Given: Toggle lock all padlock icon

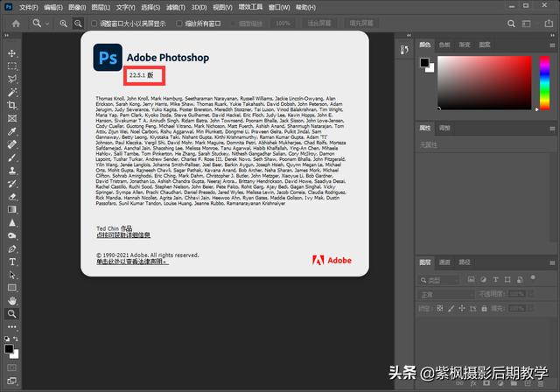Looking at the screenshot, I should (484, 308).
